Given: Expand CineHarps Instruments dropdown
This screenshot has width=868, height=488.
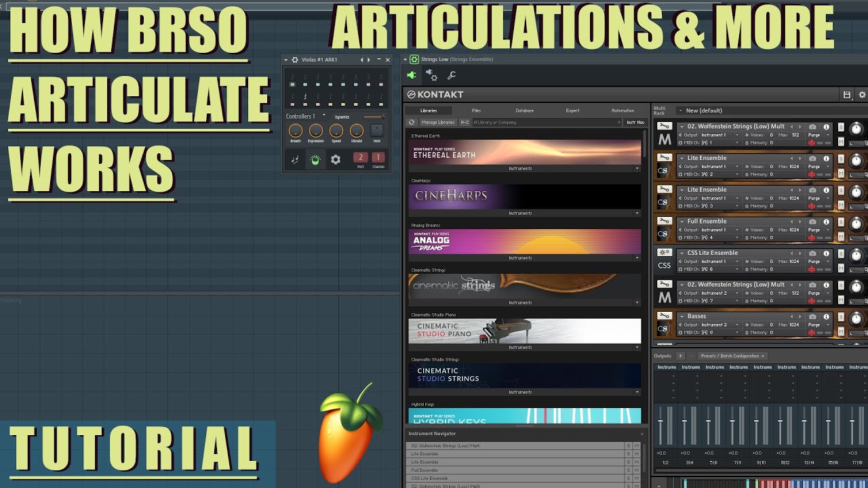Looking at the screenshot, I should coord(637,213).
